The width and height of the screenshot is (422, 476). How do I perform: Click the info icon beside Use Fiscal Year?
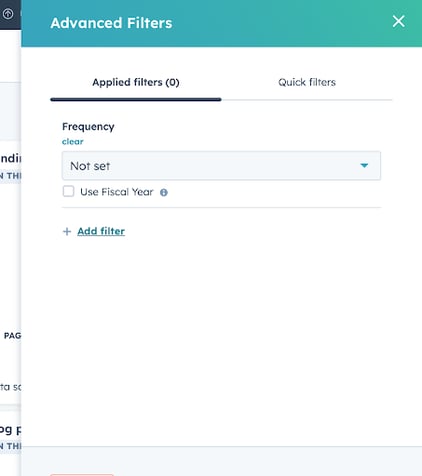click(164, 192)
